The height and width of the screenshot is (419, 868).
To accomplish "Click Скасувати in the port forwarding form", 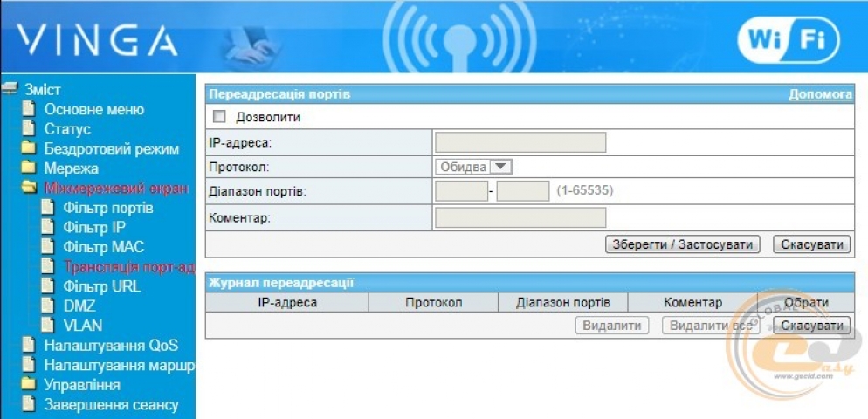I will [812, 244].
